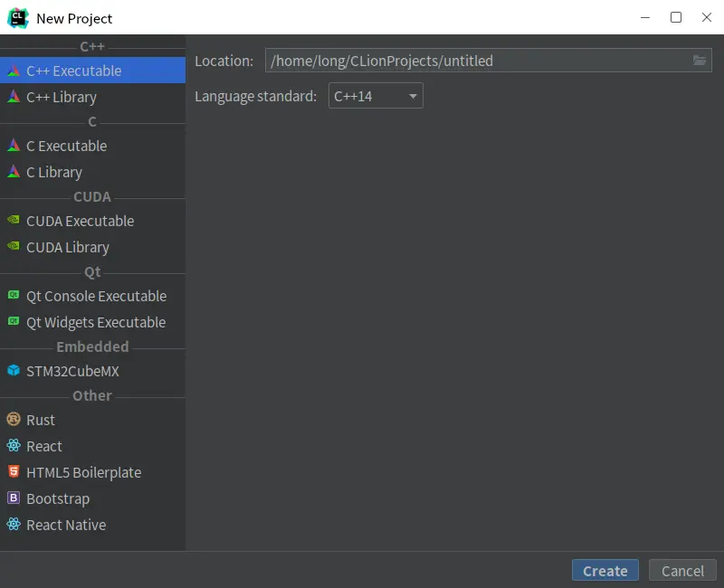Click the STM32CubeMX cube icon
Viewport: 724px width, 588px height.
click(x=14, y=371)
